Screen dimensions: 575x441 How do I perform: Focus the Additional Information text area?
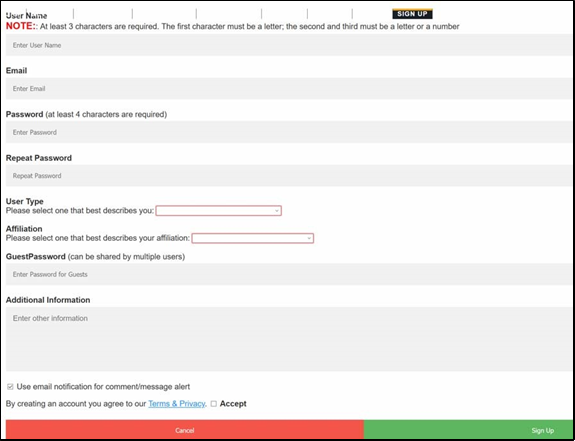288,339
